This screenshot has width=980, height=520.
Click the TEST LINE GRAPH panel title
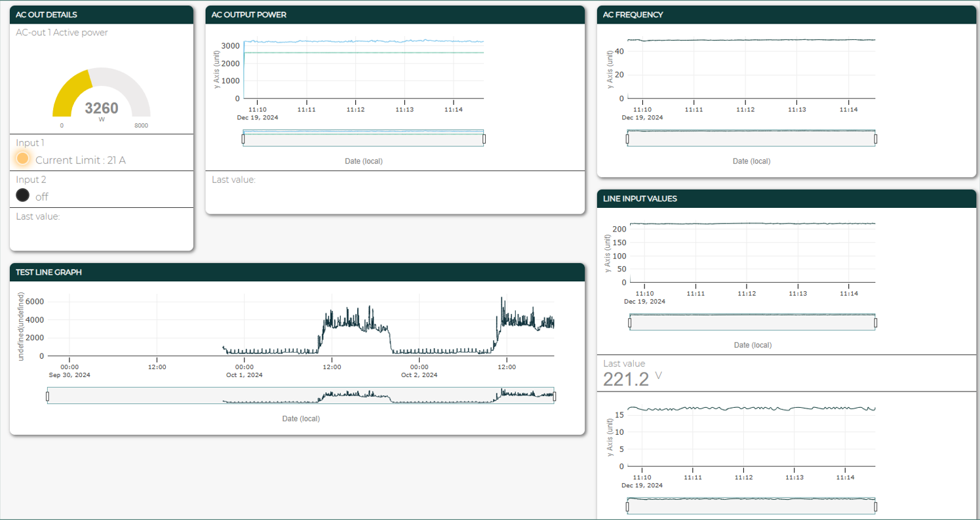[49, 272]
